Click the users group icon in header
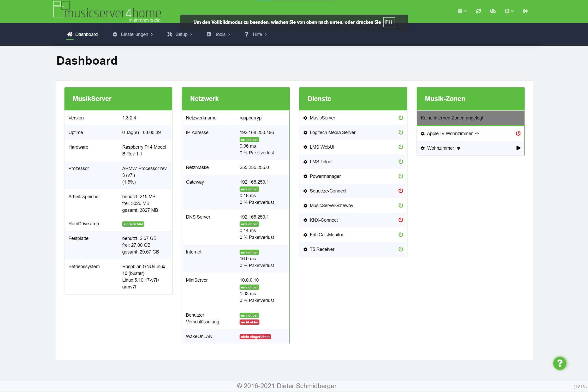This screenshot has height=392, width=588. (x=492, y=11)
